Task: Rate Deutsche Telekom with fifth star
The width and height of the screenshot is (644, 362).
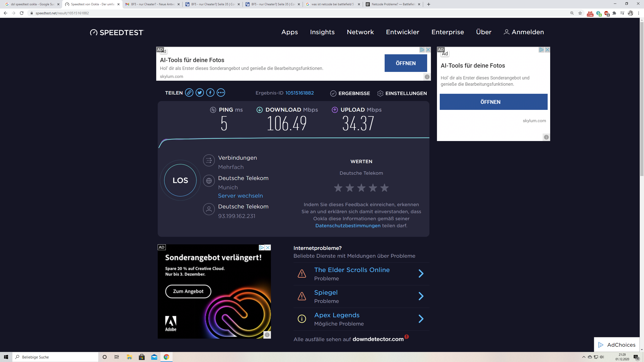Action: click(384, 188)
